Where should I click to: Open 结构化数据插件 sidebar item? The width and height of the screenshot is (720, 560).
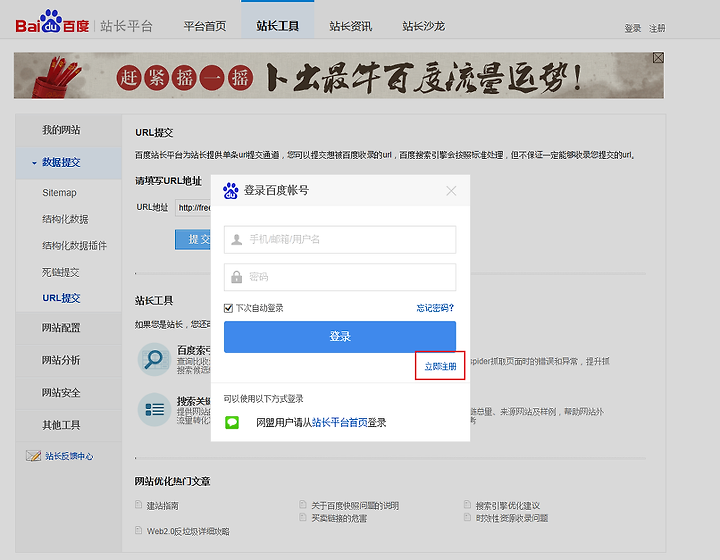pyautogui.click(x=74, y=246)
